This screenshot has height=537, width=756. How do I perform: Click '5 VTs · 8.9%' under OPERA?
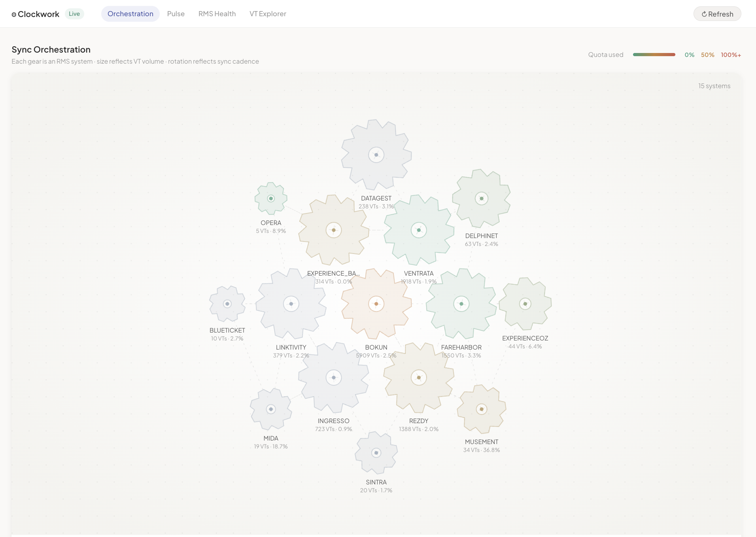(271, 231)
